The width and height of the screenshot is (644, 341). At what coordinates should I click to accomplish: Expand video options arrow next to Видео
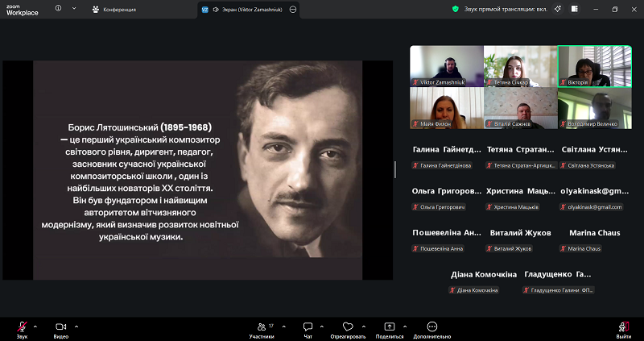[76, 326]
